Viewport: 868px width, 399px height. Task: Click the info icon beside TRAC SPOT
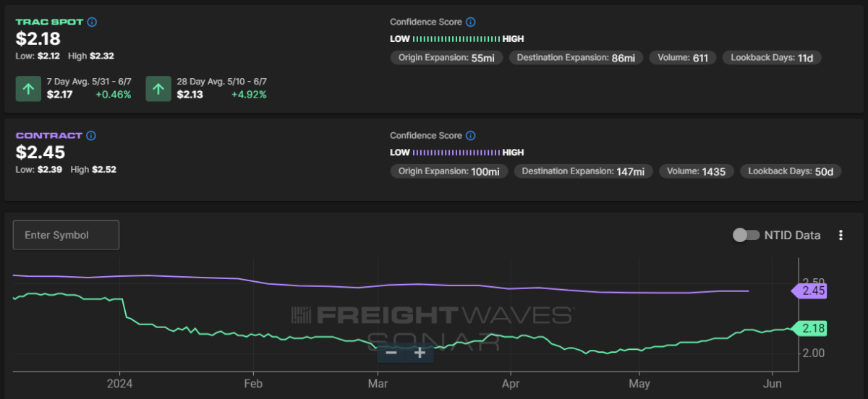pyautogui.click(x=92, y=22)
